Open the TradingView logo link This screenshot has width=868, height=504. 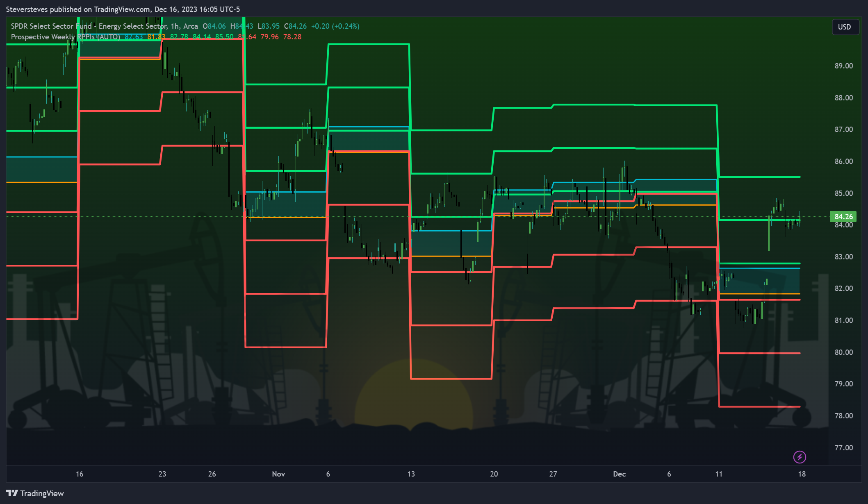[x=35, y=493]
